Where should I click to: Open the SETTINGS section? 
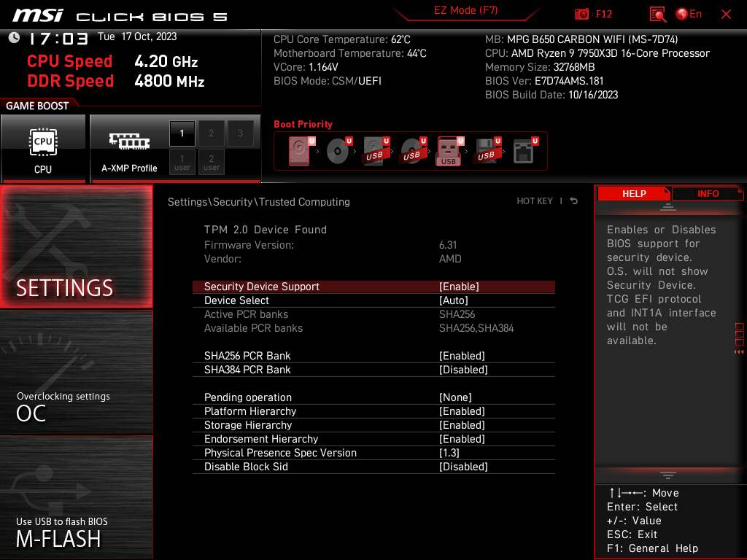[76, 246]
